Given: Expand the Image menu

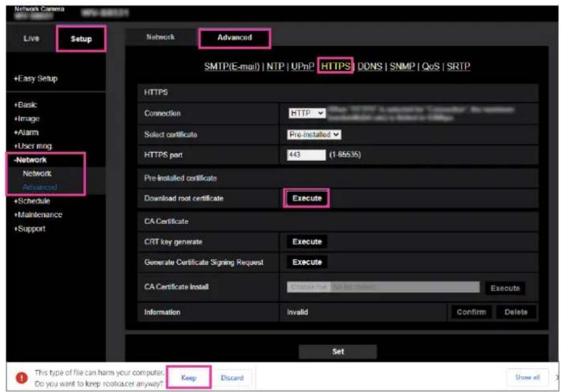Looking at the screenshot, I should coord(27,119).
